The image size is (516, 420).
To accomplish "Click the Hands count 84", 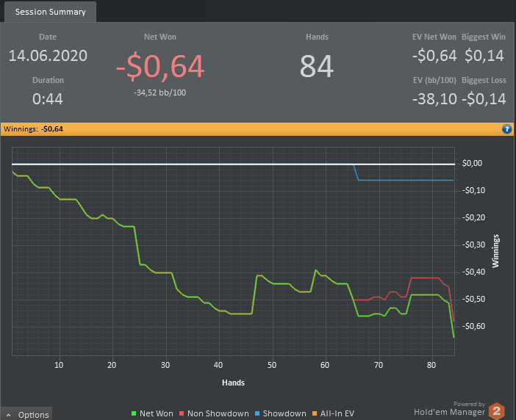I will point(317,66).
